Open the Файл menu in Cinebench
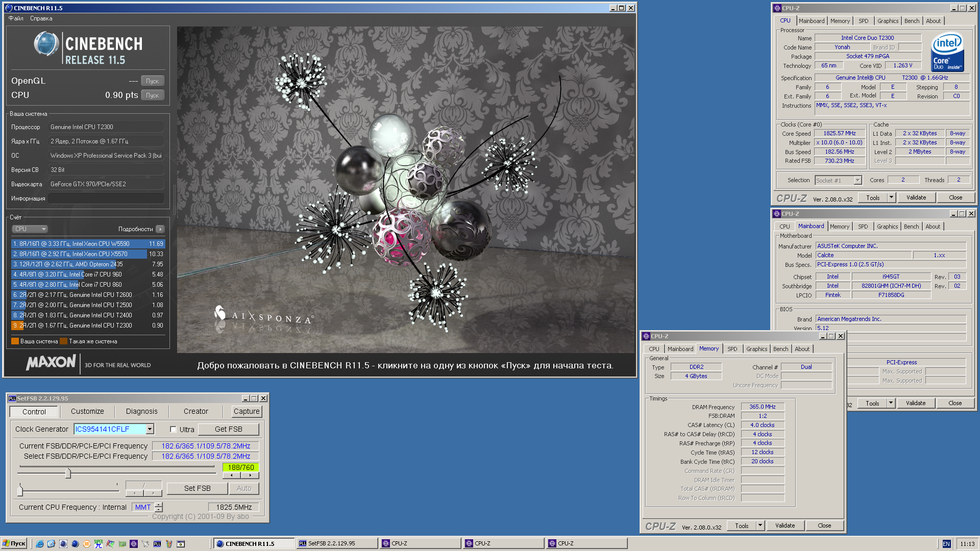The width and height of the screenshot is (980, 551). (x=16, y=18)
